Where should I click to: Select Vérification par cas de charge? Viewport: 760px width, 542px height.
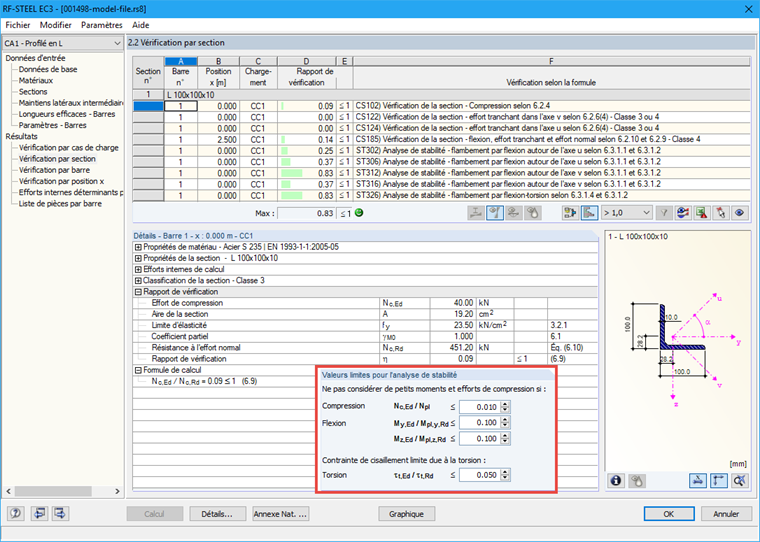click(x=69, y=147)
